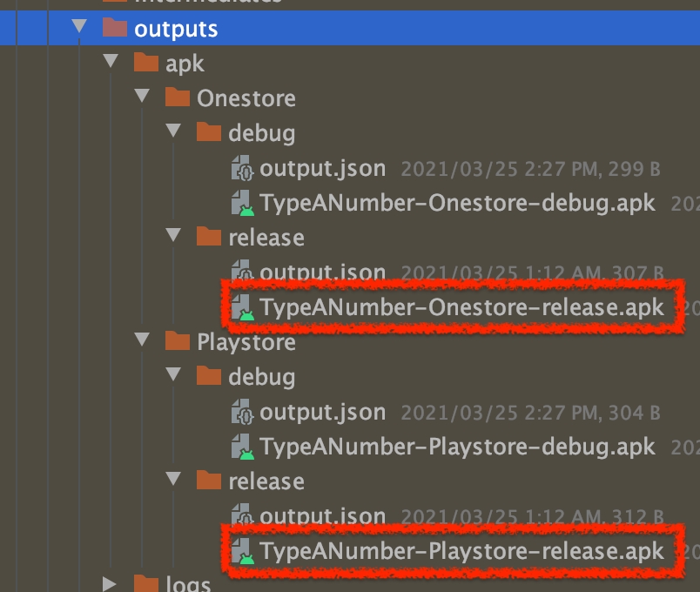Select output.json under Onestore release

(x=322, y=272)
